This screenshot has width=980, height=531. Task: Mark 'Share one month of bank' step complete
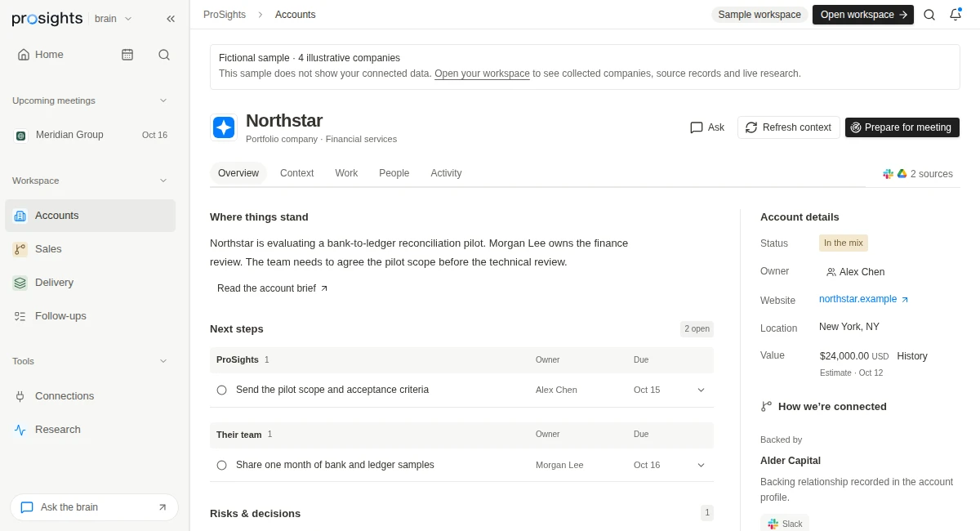tap(221, 466)
